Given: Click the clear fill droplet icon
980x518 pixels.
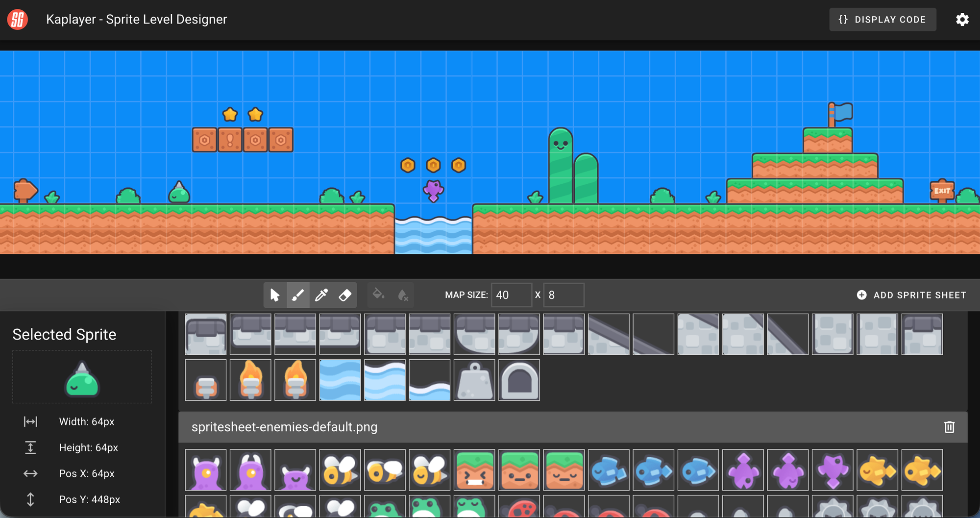Looking at the screenshot, I should point(403,295).
